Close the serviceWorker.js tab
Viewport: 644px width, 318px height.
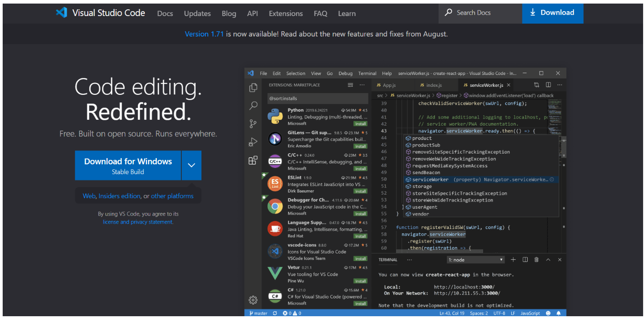(509, 85)
